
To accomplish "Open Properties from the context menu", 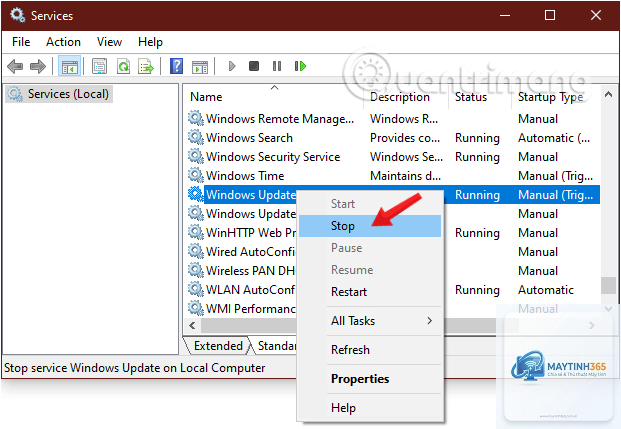I will tap(370, 379).
